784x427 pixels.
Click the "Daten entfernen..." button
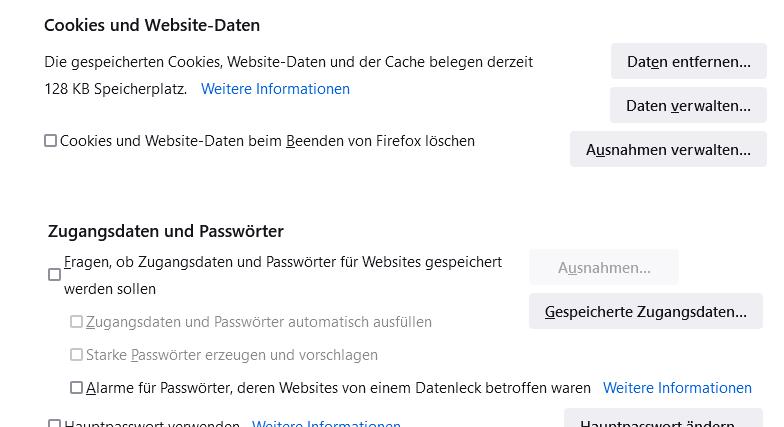(x=688, y=62)
